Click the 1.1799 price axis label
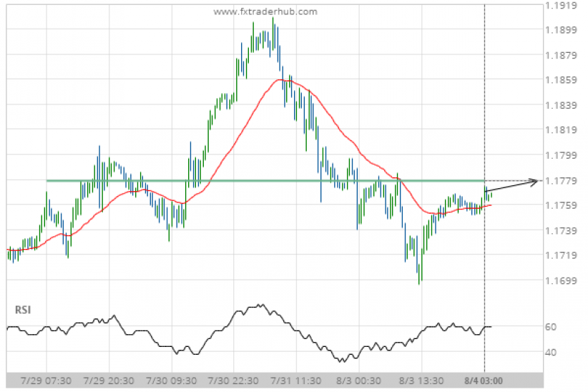Screen dimensions: 588x392 pyautogui.click(x=561, y=155)
